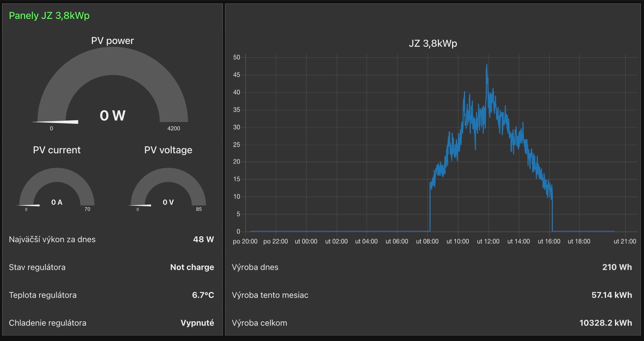Click the green Panely JZ 3,8kWp heading
The image size is (644, 341).
[x=49, y=16]
